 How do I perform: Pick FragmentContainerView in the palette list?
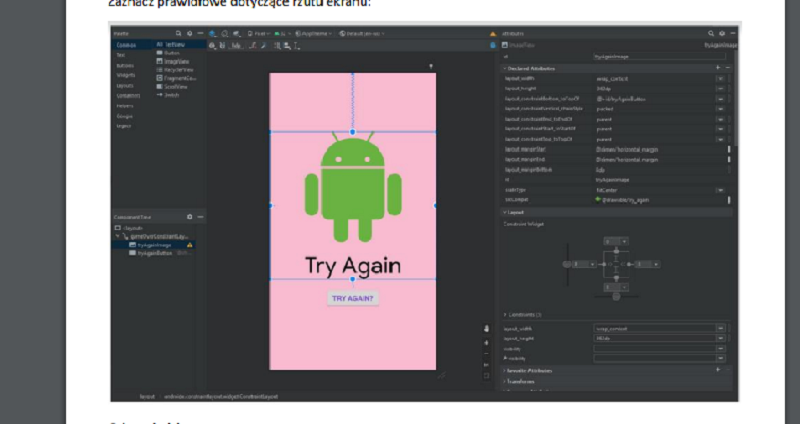pos(175,78)
